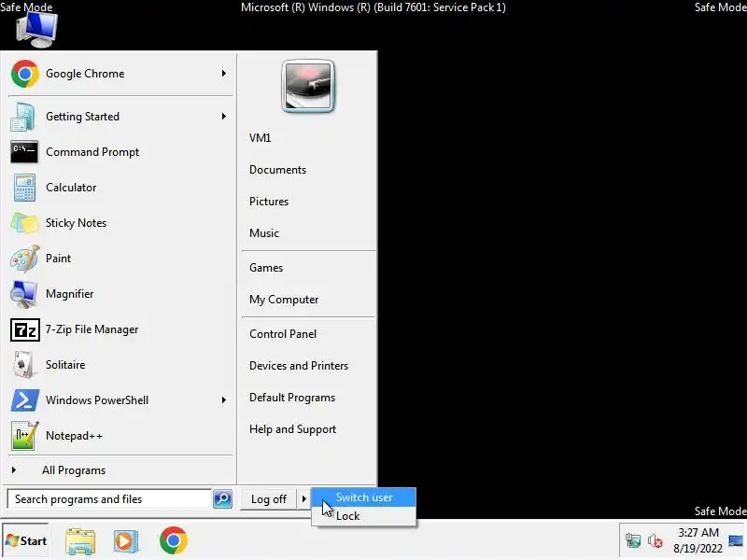Select Switch user from the popup menu
747x560 pixels.
(364, 497)
